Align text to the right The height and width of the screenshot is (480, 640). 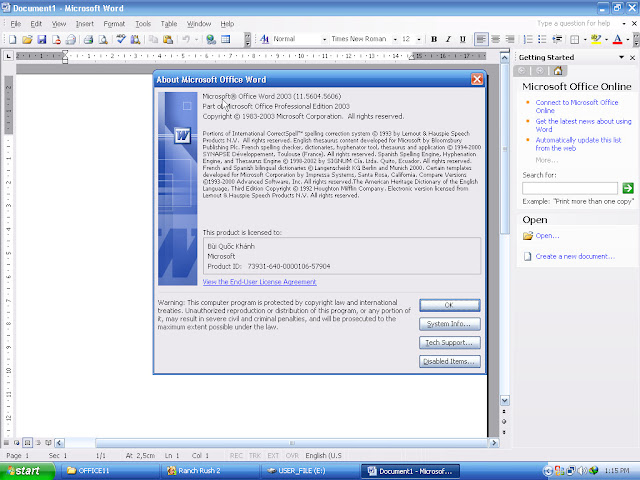[x=510, y=39]
